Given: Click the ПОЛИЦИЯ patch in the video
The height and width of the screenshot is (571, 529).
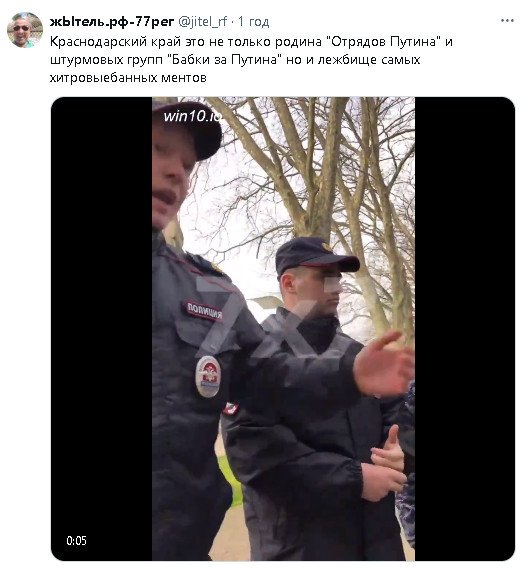Looking at the screenshot, I should pos(204,310).
